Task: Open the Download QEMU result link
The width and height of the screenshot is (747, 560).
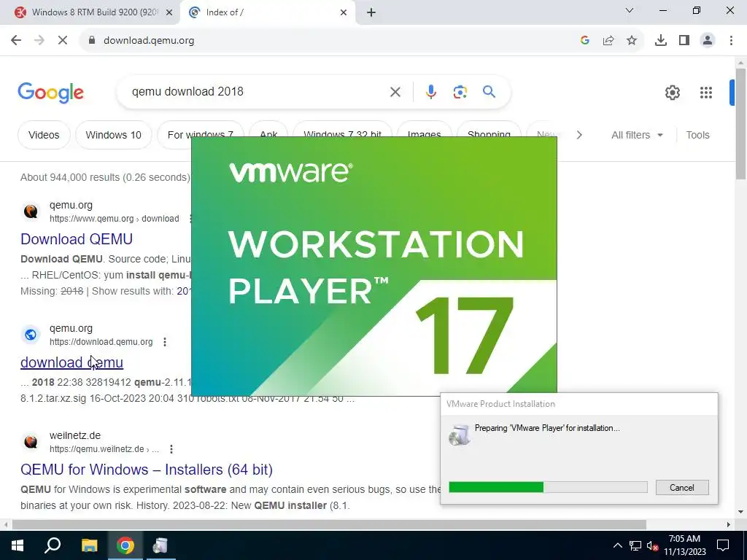Action: click(76, 239)
